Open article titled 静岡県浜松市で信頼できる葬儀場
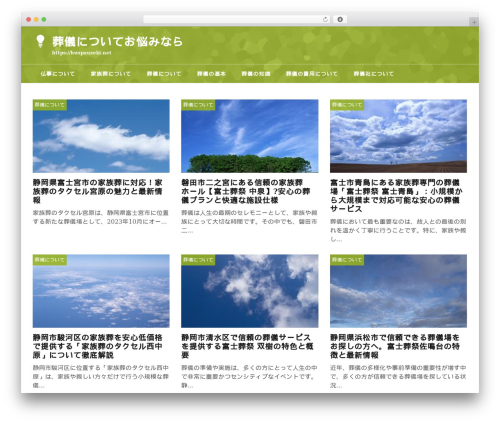This screenshot has height=423, width=500. 395,346
